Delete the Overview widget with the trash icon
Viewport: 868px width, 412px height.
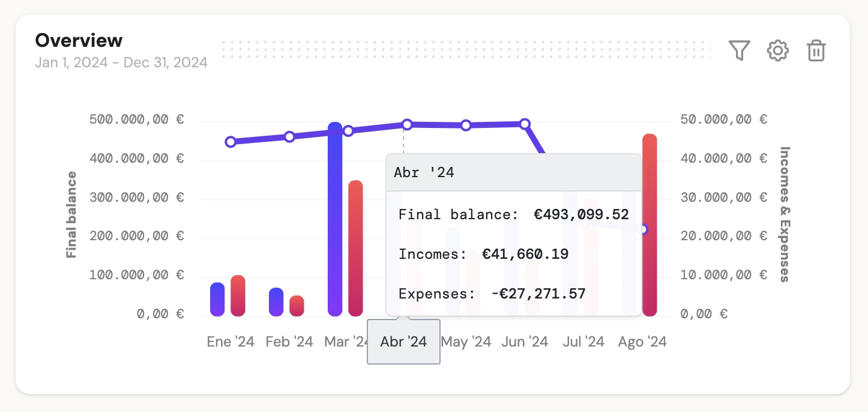coord(816,50)
